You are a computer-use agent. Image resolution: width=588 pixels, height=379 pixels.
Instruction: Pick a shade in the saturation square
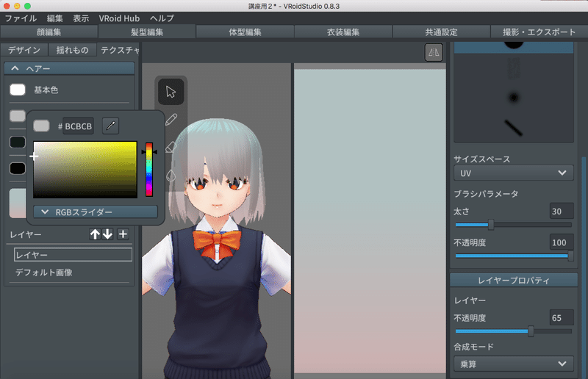(x=85, y=170)
